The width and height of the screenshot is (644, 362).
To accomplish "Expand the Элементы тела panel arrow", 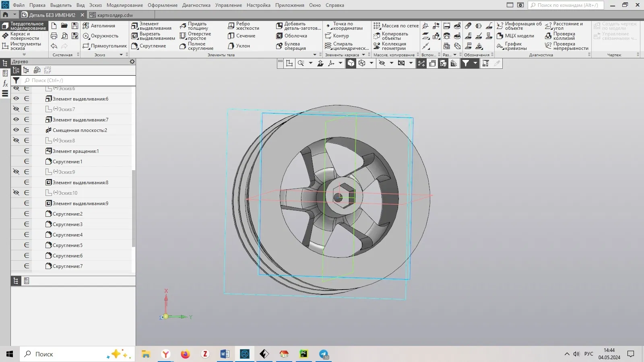I will 315,55.
